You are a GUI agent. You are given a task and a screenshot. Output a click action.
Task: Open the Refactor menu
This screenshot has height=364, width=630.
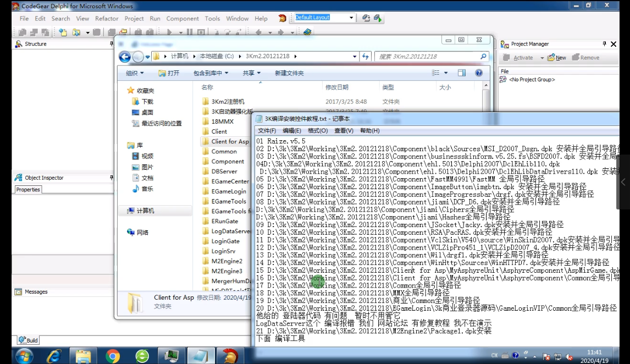click(x=107, y=19)
